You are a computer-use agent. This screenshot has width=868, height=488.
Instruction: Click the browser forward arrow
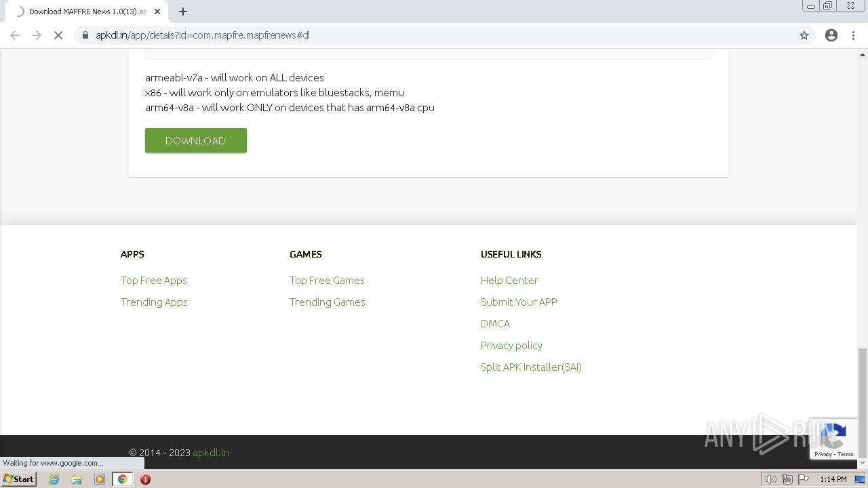tap(37, 35)
